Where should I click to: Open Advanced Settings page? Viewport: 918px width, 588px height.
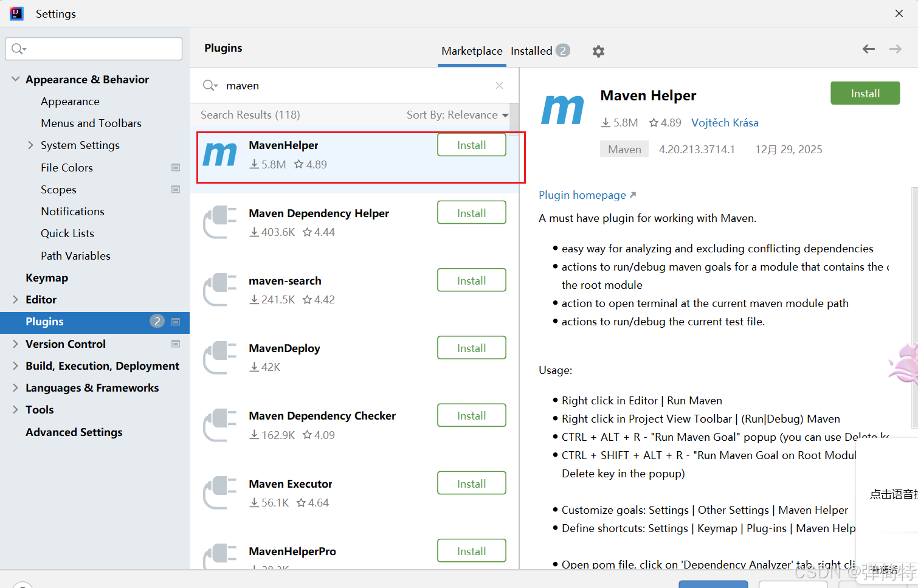click(x=74, y=432)
